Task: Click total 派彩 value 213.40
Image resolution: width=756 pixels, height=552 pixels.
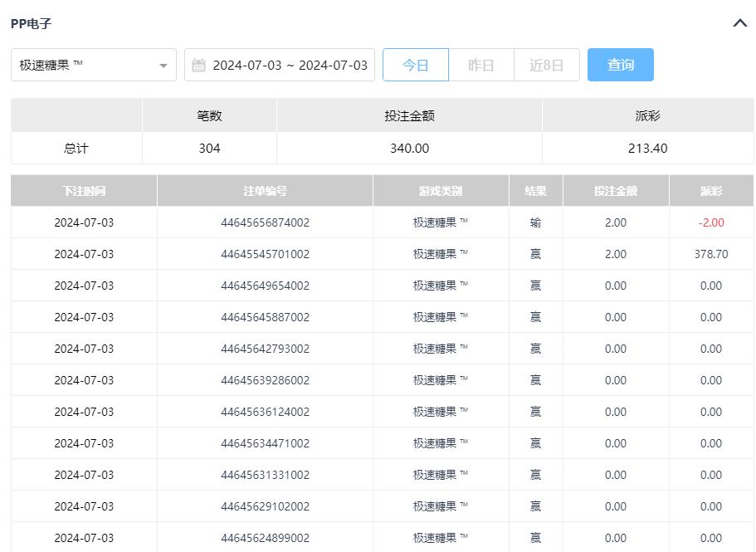Action: pyautogui.click(x=647, y=149)
